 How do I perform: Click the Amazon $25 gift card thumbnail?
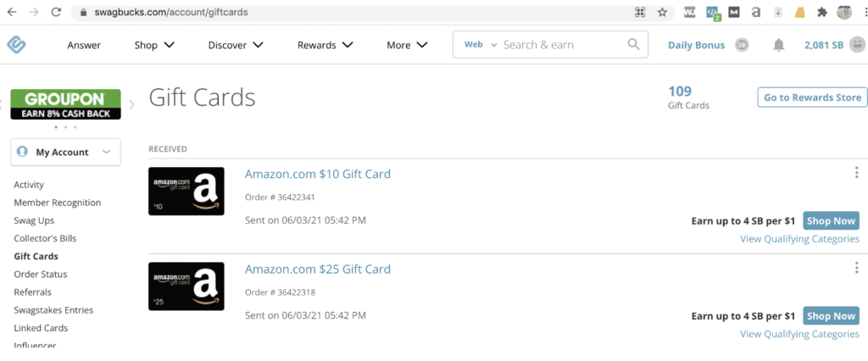point(186,286)
